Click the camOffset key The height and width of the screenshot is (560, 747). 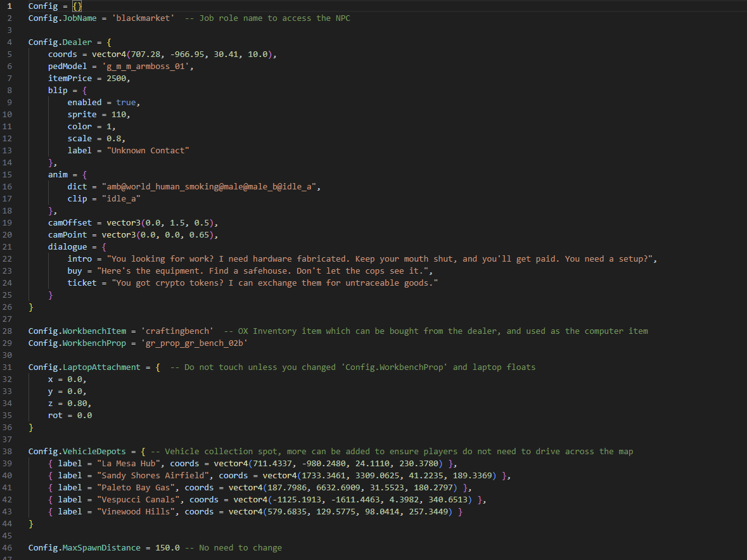(70, 223)
